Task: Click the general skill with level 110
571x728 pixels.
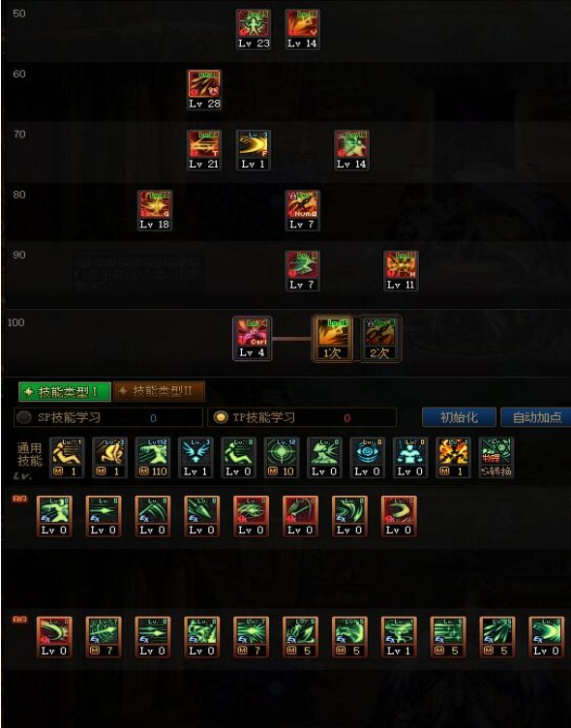Action: [x=153, y=458]
